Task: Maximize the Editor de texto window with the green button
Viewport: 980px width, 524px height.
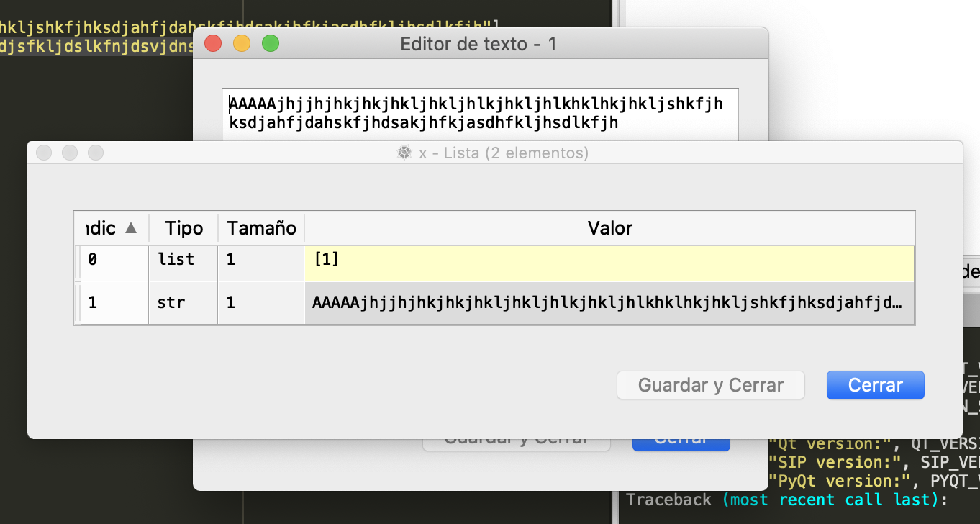Action: point(271,44)
